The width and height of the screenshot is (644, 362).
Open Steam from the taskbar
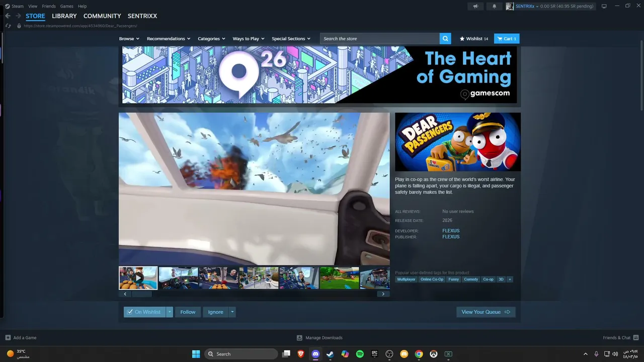[330, 354]
